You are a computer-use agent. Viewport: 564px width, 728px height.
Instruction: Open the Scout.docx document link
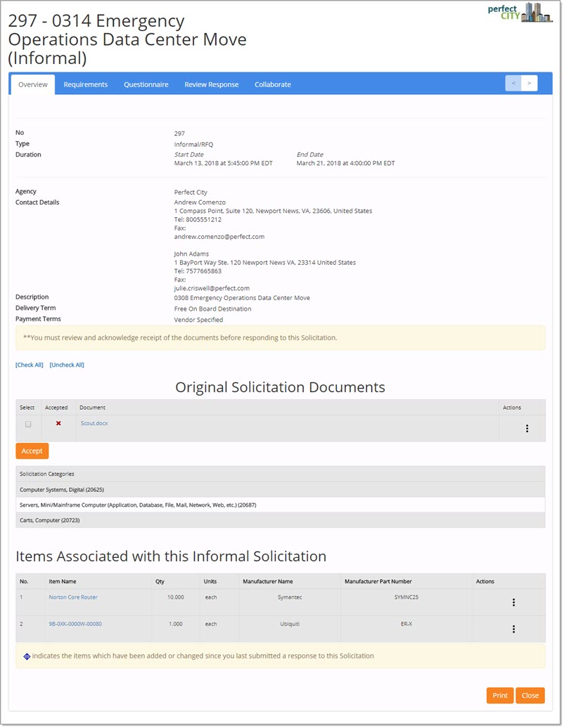94,424
